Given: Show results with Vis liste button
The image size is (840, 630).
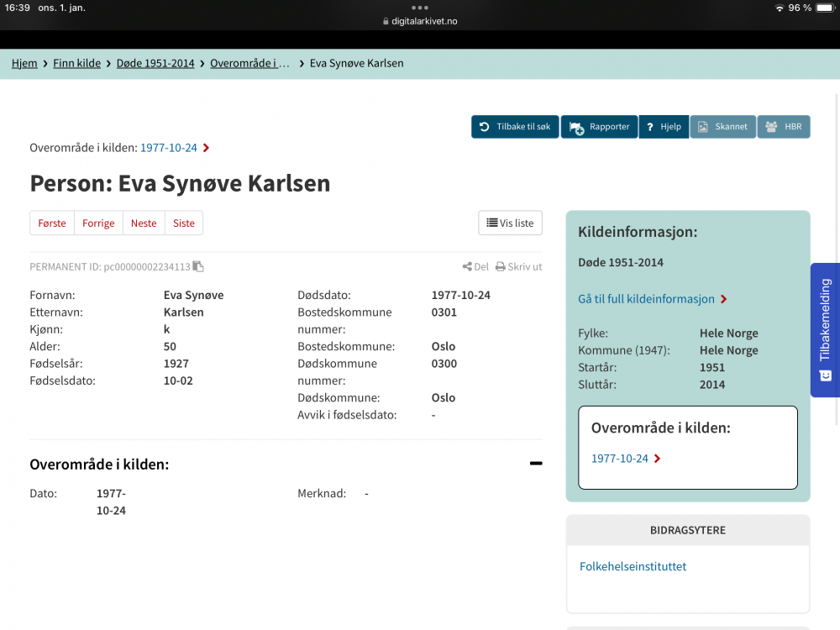Looking at the screenshot, I should point(510,223).
